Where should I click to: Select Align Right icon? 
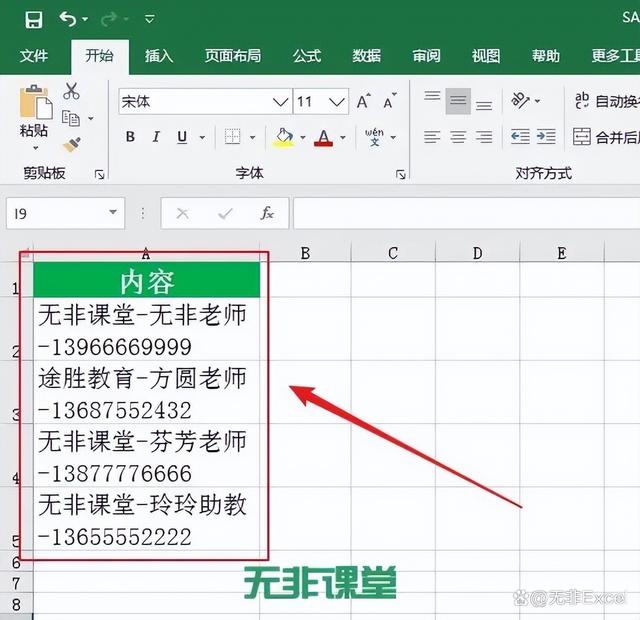tap(484, 137)
